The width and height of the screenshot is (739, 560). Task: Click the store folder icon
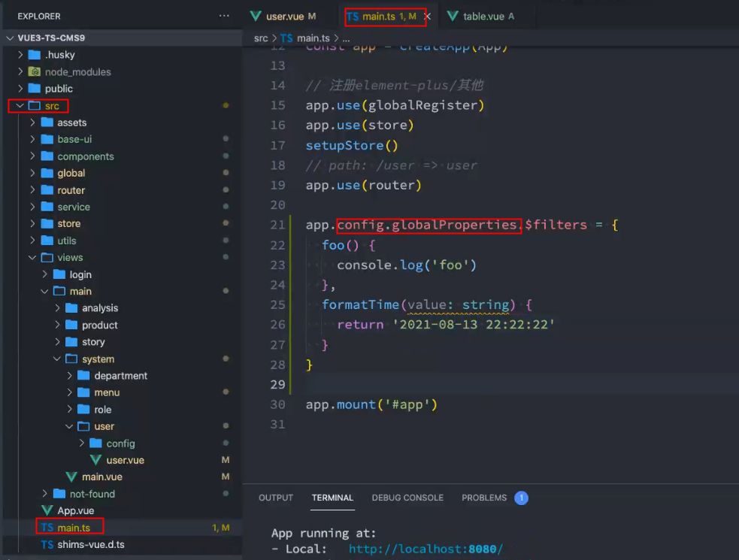[47, 223]
